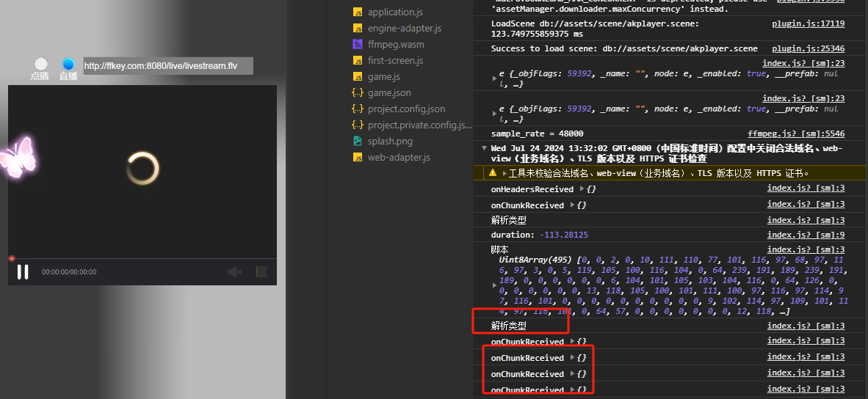The image size is (868, 399).
Task: Click the livestream.flv URL input field
Action: (x=168, y=66)
